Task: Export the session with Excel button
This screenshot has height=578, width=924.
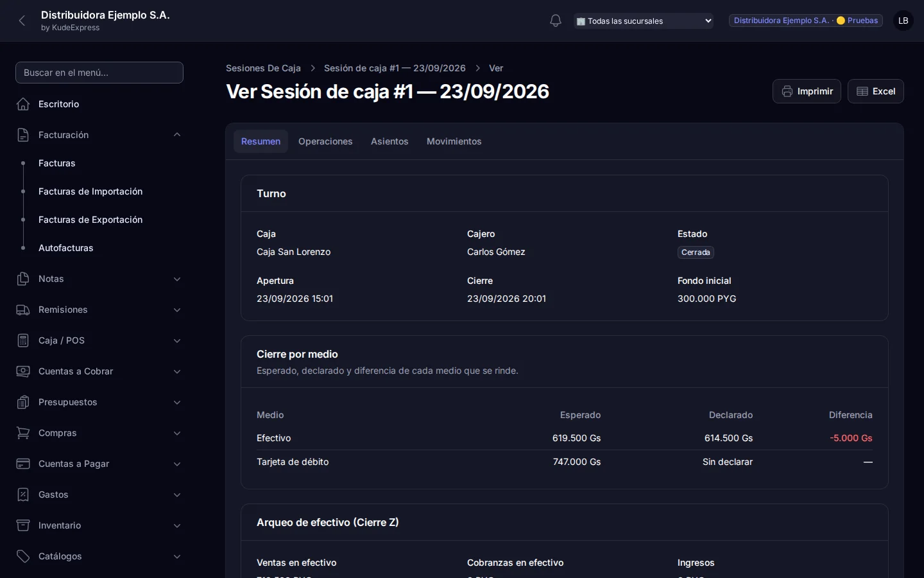Action: tap(876, 91)
